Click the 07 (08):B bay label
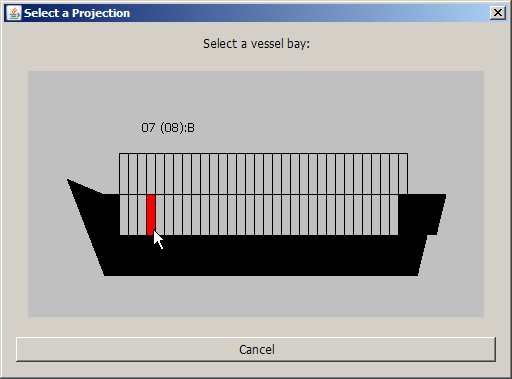Image resolution: width=512 pixels, height=379 pixels. 168,128
